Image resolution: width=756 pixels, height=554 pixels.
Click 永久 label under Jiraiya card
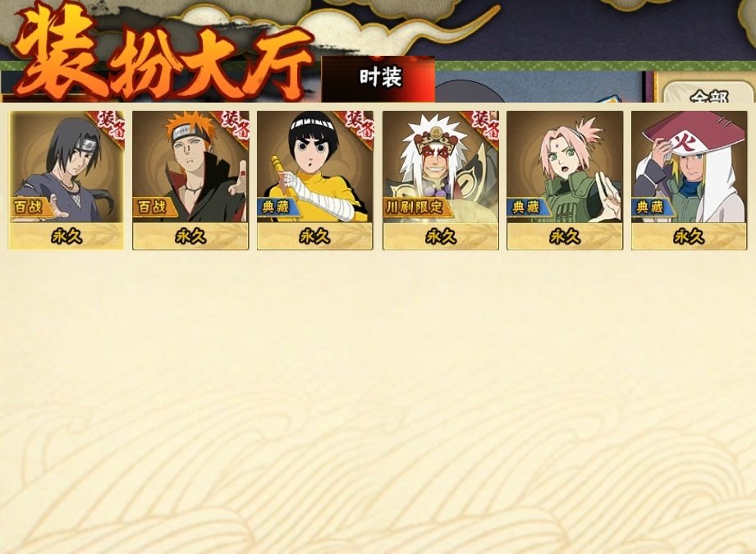[x=441, y=236]
